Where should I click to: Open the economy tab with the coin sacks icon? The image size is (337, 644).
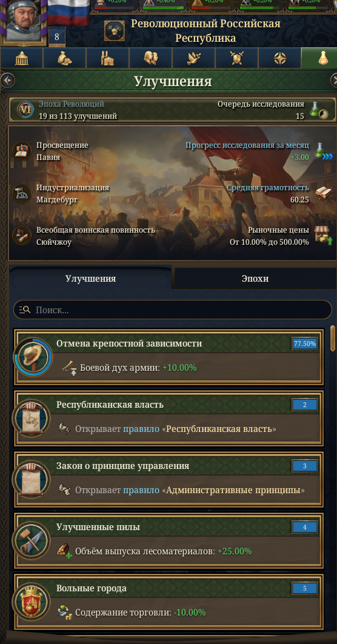coord(64,58)
